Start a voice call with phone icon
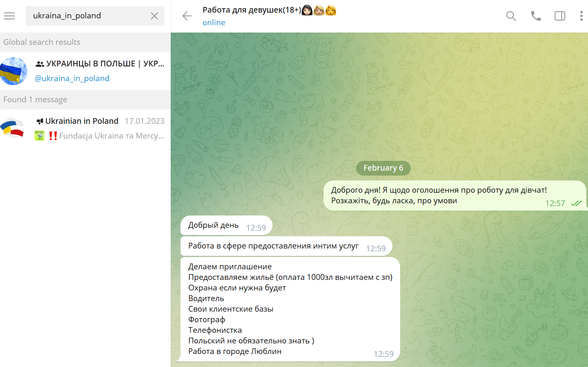Image resolution: width=588 pixels, height=367 pixels. pyautogui.click(x=535, y=16)
